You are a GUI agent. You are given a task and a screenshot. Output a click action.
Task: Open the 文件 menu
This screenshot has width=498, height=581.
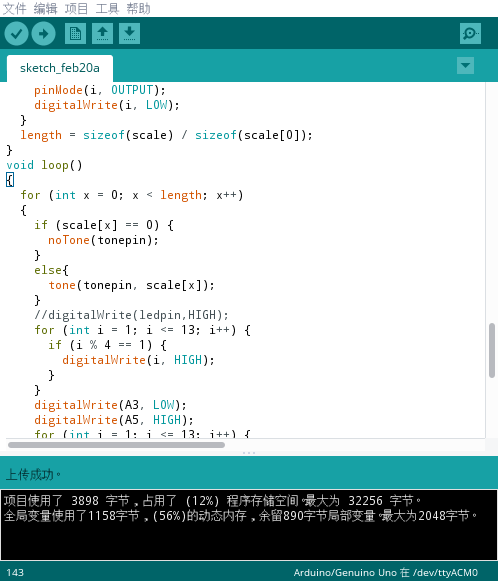click(15, 8)
